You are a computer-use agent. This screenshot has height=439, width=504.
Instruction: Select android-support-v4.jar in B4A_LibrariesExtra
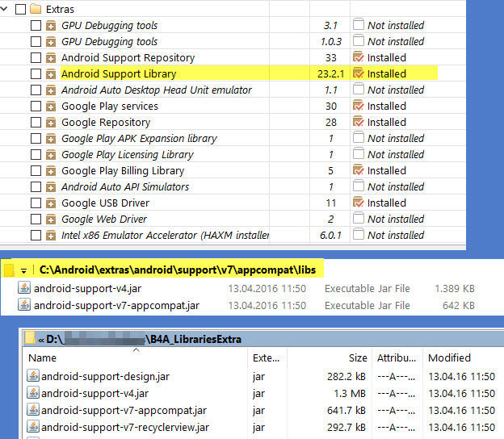tap(94, 393)
